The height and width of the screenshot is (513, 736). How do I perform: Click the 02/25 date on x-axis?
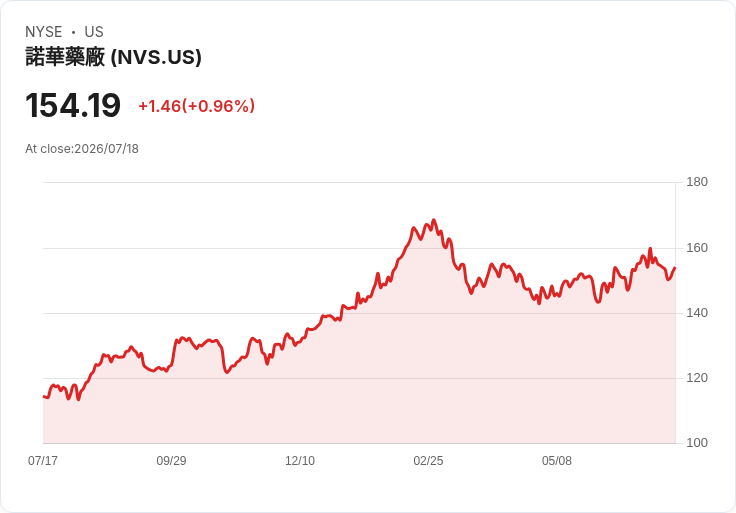pos(428,460)
